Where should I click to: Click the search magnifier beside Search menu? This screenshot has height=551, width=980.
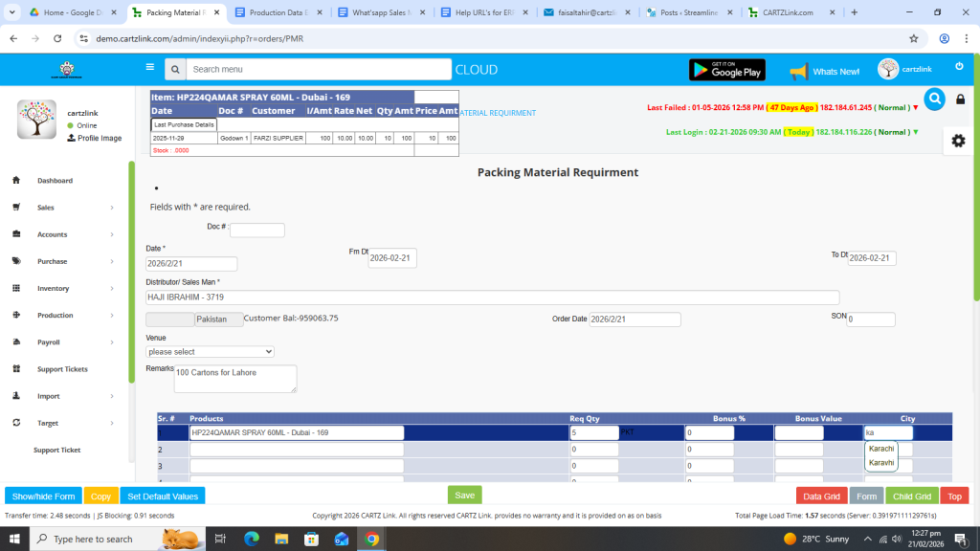[174, 70]
